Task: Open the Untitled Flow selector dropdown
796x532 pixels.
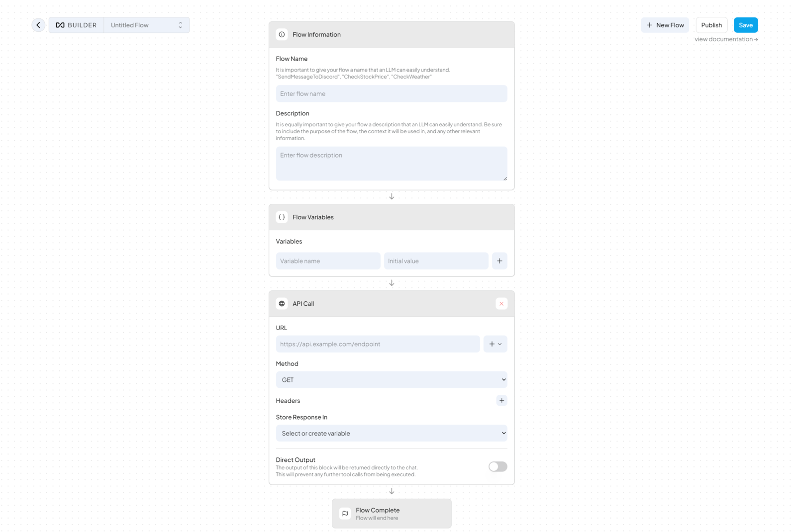Action: click(x=146, y=25)
